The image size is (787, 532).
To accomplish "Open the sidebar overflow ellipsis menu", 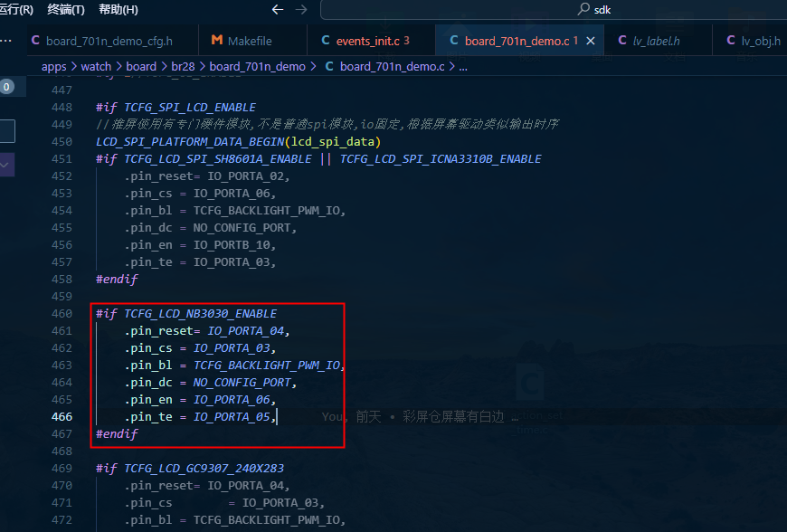I will point(6,41).
